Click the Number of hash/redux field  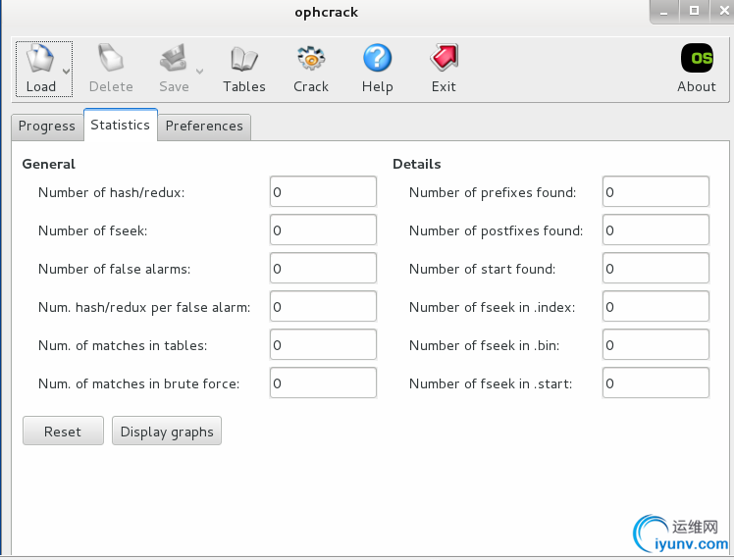pyautogui.click(x=323, y=192)
